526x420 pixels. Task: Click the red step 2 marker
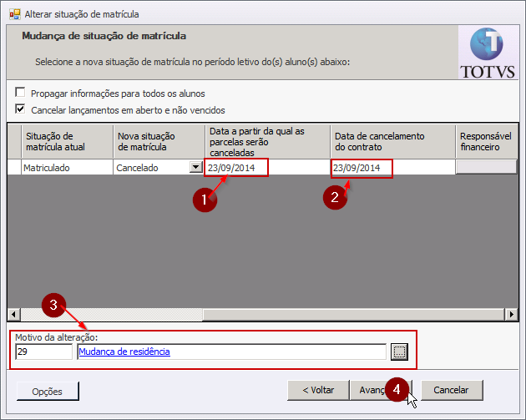(336, 198)
